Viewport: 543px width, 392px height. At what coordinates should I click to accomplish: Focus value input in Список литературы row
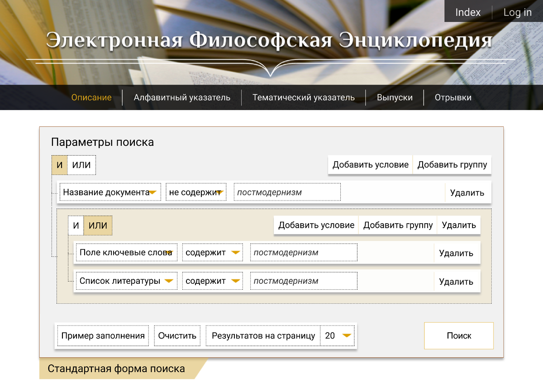(304, 281)
